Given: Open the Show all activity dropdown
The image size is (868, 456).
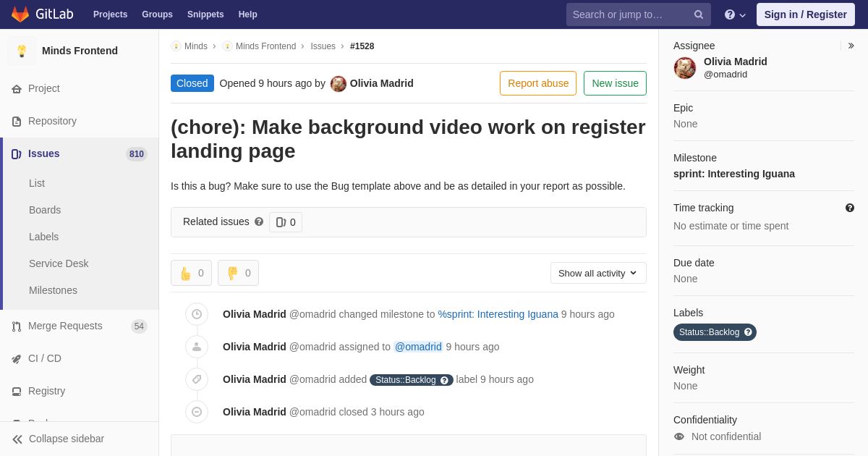Looking at the screenshot, I should pyautogui.click(x=598, y=273).
